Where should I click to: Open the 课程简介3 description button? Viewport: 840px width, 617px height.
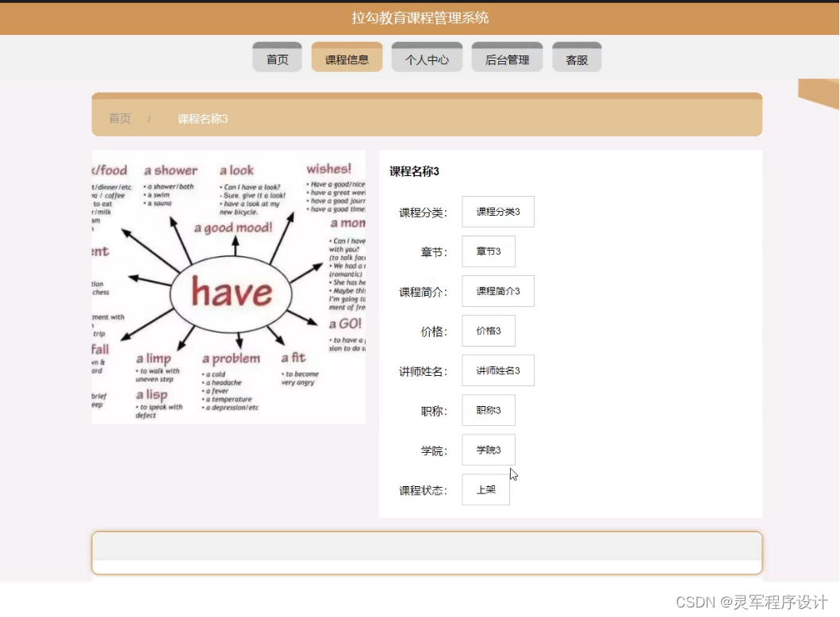[x=498, y=290]
